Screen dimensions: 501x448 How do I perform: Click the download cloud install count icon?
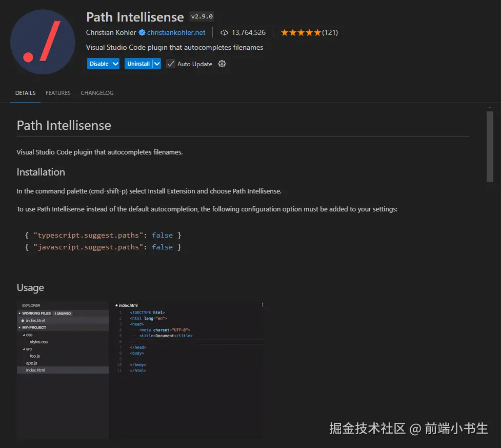tap(224, 33)
